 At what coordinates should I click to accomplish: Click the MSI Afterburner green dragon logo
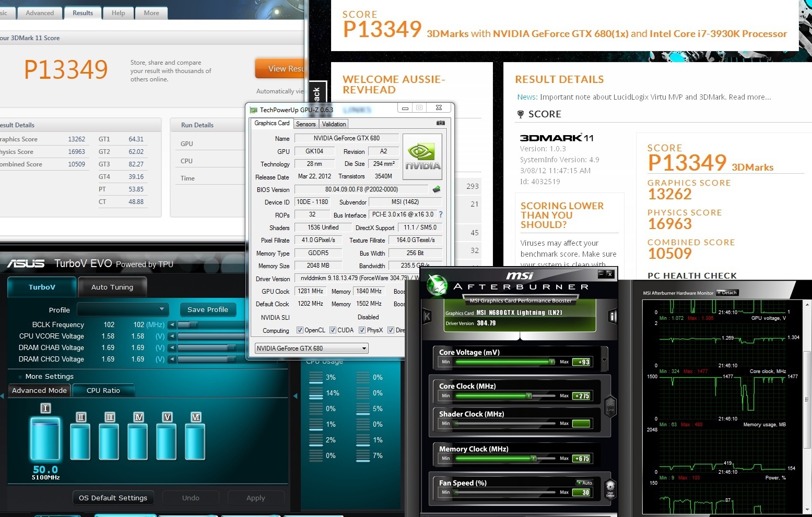click(438, 285)
